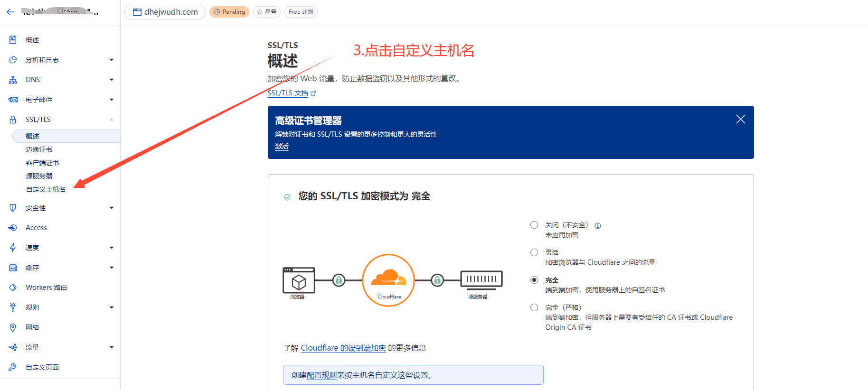Click the 概述 clipboard icon in sidebar
868x390 pixels.
(x=13, y=40)
